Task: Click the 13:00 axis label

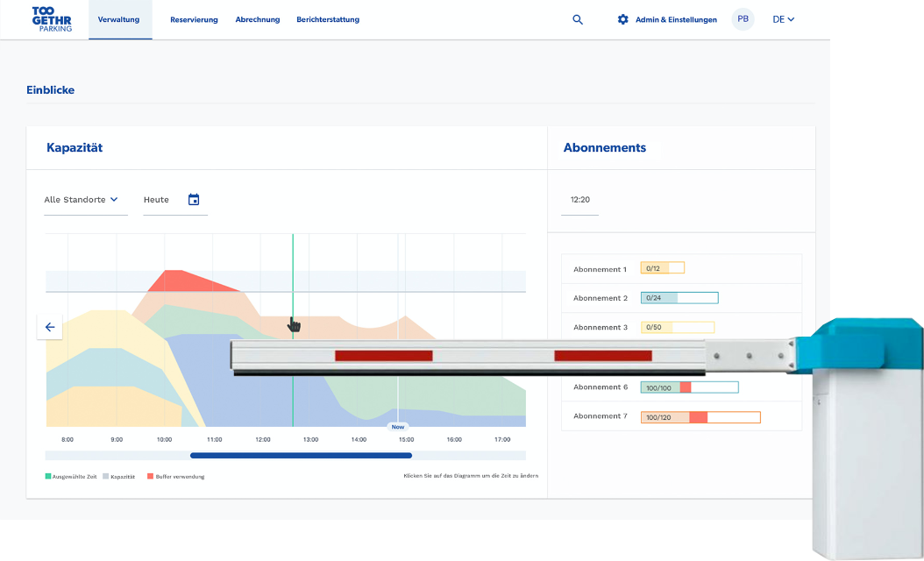Action: [x=310, y=440]
